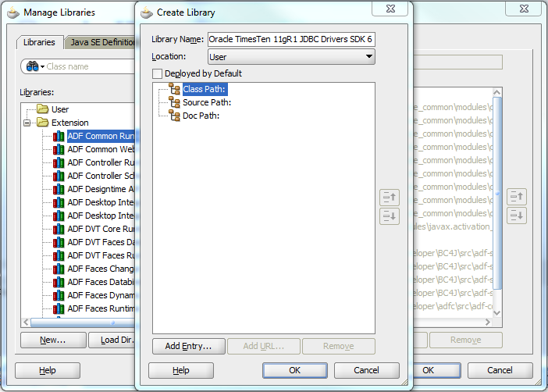Open the Location dropdown
The height and width of the screenshot is (392, 548).
tap(291, 57)
